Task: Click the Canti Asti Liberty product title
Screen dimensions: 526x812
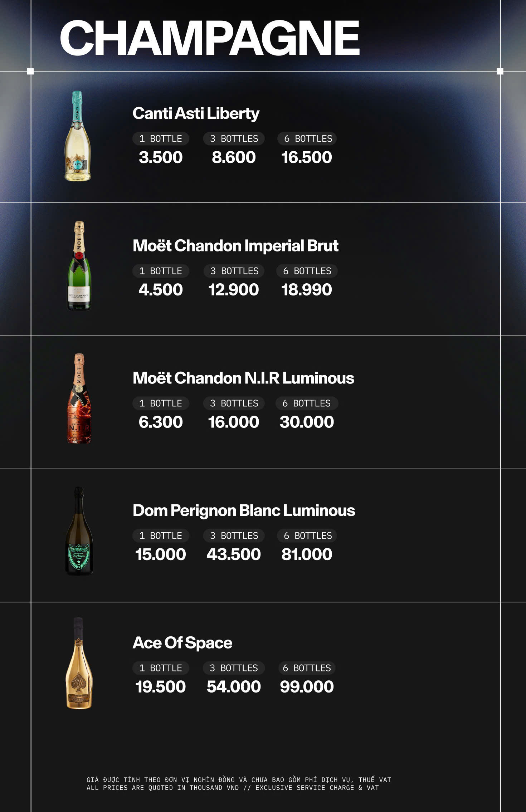Action: [196, 113]
